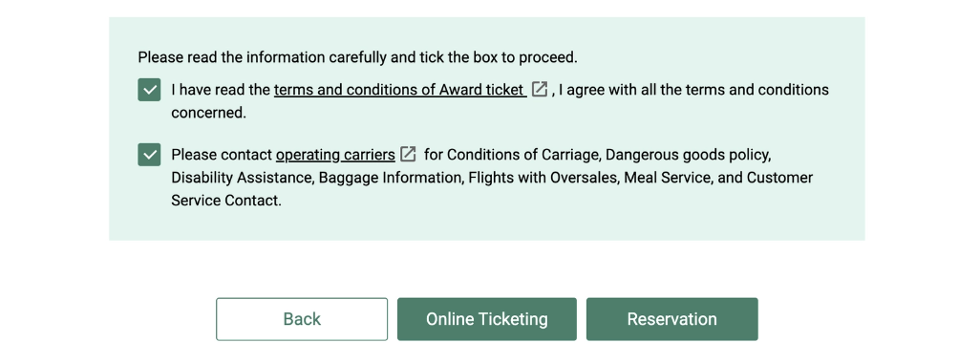This screenshot has width=980, height=364.
Task: Proceed with Online Ticketing
Action: click(x=487, y=319)
